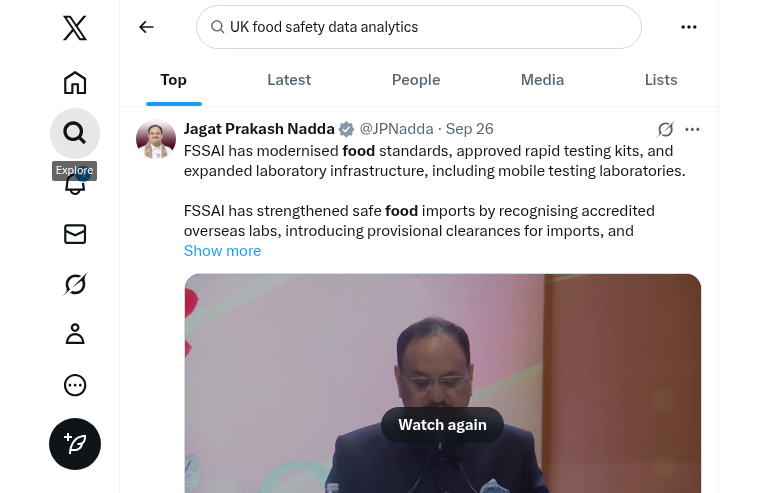Expand post with Show more link
Image resolution: width=780 pixels, height=493 pixels.
coord(222,251)
